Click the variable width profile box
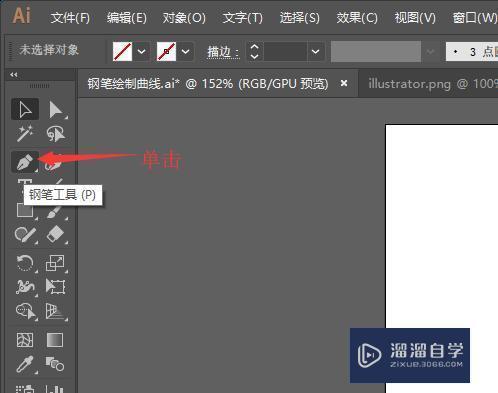The width and height of the screenshot is (498, 393). click(376, 52)
